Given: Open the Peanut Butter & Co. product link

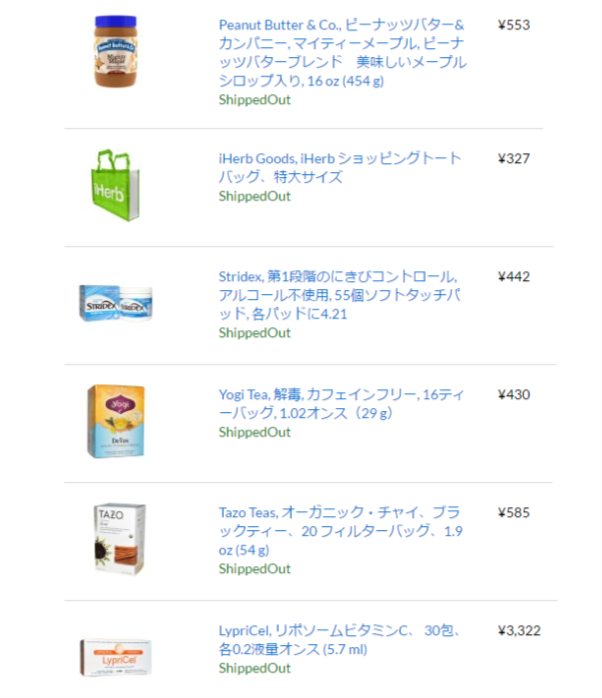Looking at the screenshot, I should tap(342, 52).
